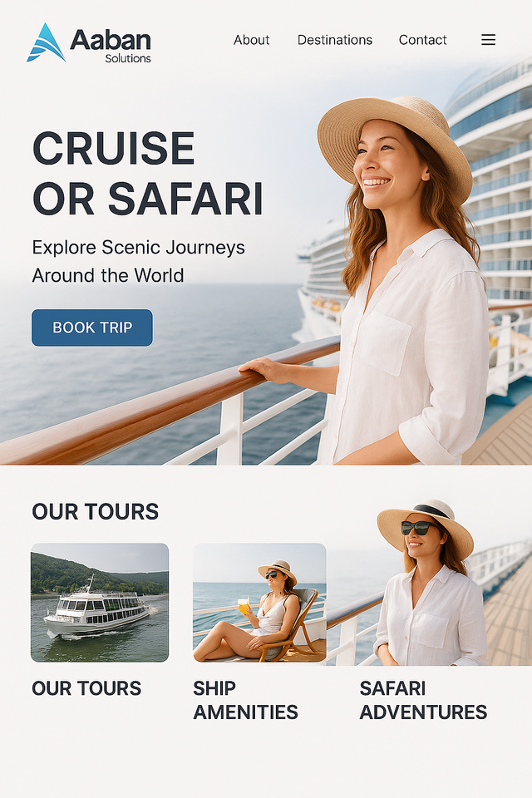Open the woman on deck chair thumbnail
The height and width of the screenshot is (798, 532).
(259, 603)
